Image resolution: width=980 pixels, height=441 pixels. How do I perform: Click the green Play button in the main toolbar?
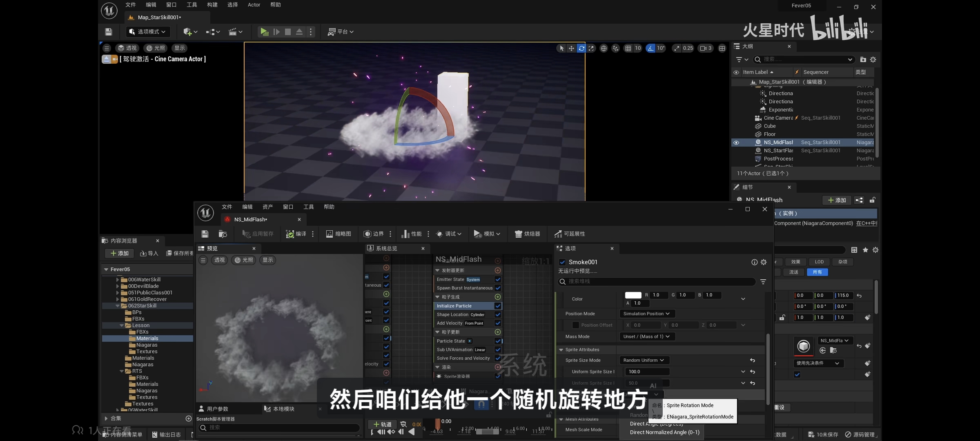264,32
